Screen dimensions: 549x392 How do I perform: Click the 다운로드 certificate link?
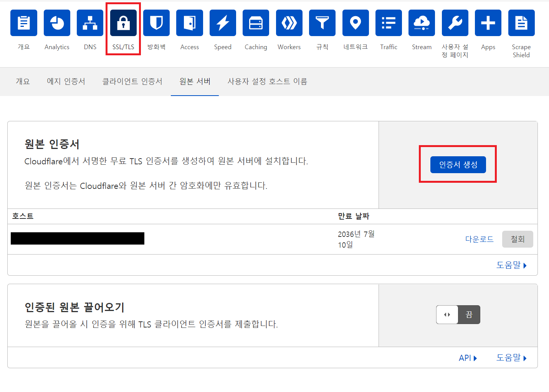coord(480,239)
